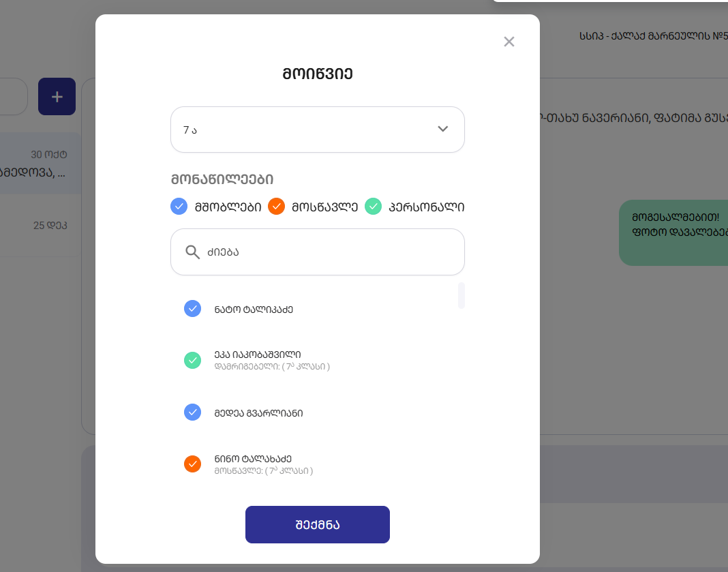Toggle the მოსწავლე filter checkbox
Image resolution: width=728 pixels, height=572 pixels.
(276, 206)
